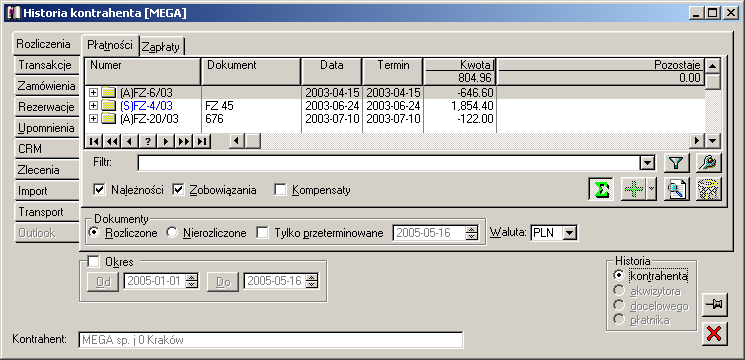Toggle the Zobowiązania checkbox
The height and width of the screenshot is (360, 745).
pos(178,190)
